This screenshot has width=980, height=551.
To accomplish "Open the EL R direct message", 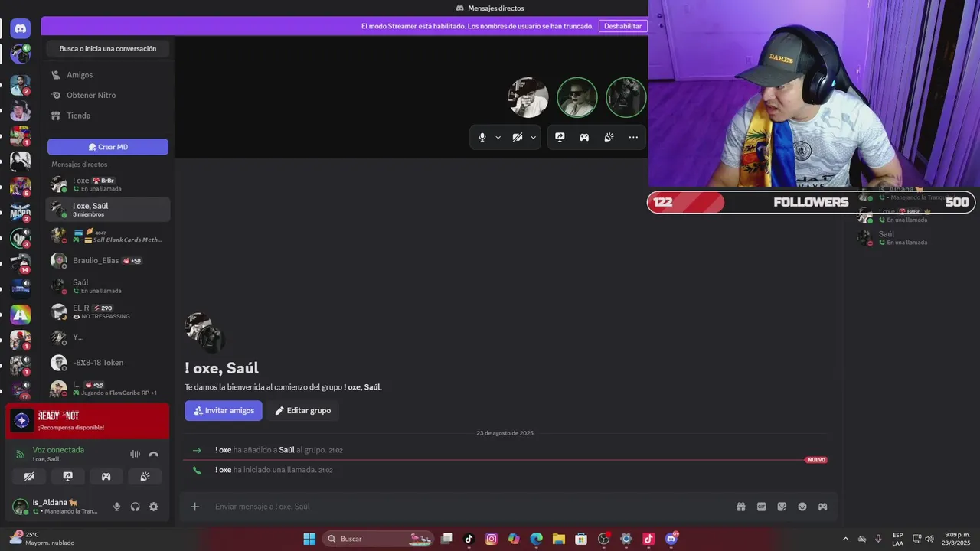I will [108, 311].
